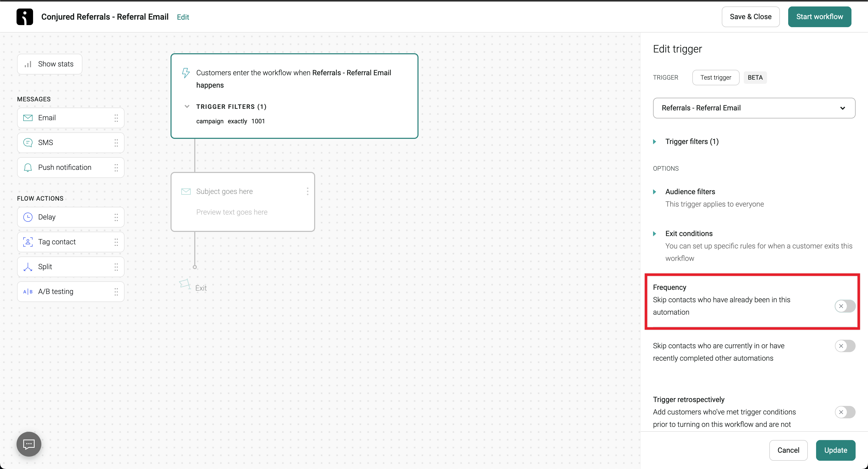Click the Tag contact icon
The image size is (868, 469).
click(x=28, y=242)
